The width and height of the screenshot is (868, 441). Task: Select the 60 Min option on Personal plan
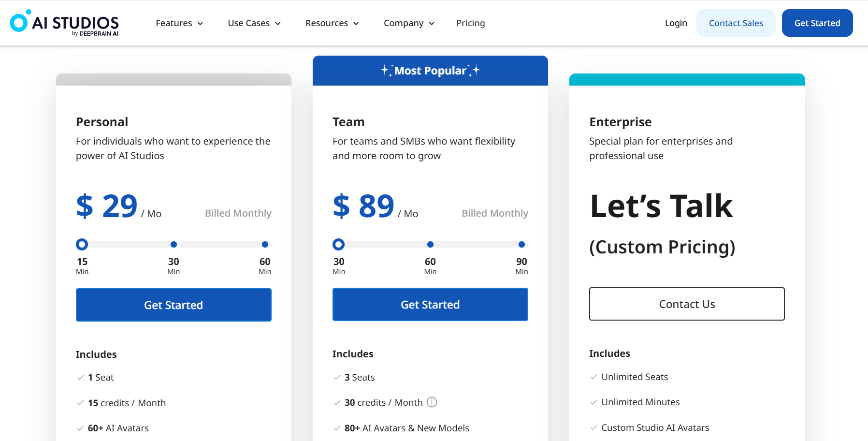[x=265, y=245]
